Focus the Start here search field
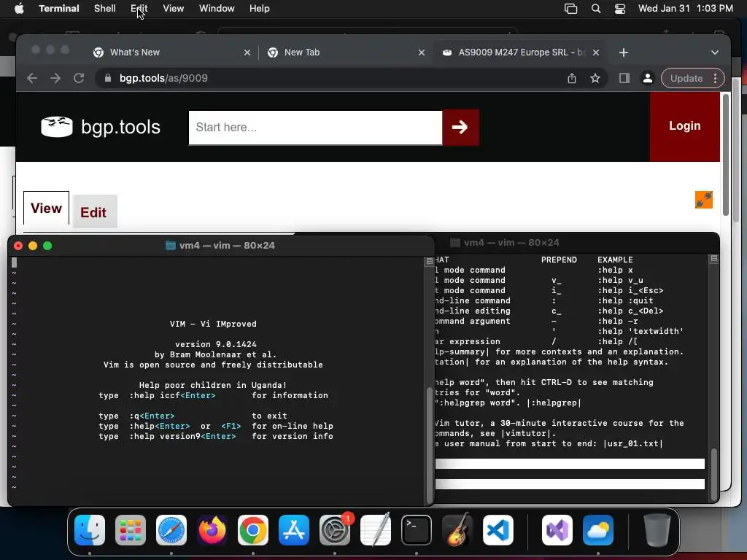747x560 pixels. [x=315, y=127]
